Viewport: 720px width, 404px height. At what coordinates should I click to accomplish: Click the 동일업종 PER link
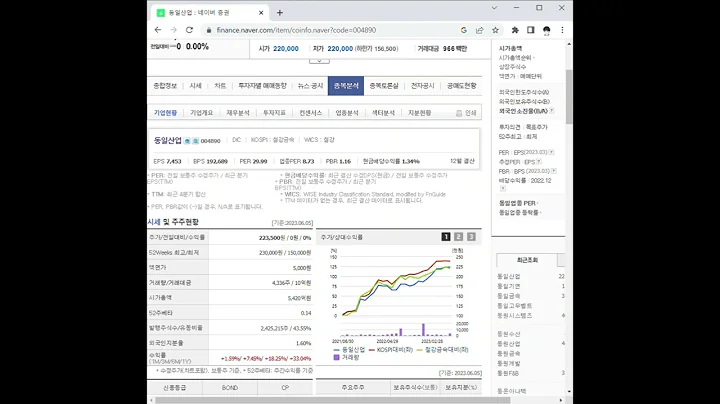tap(518, 203)
